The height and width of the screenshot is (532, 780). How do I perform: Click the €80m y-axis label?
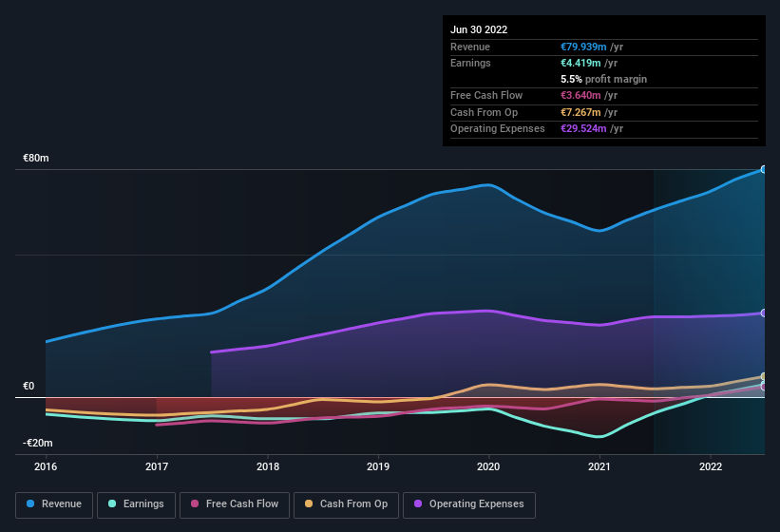(36, 158)
